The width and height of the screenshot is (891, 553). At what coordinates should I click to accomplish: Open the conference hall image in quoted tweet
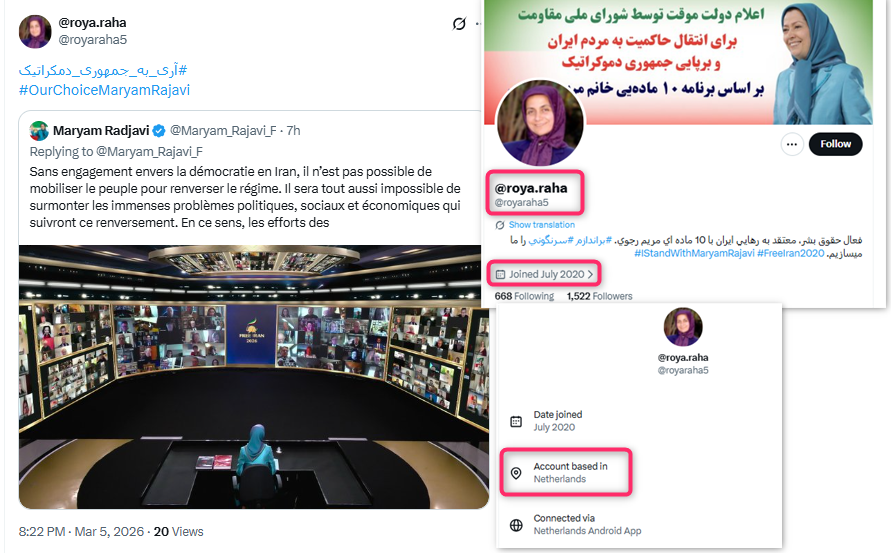(x=253, y=377)
